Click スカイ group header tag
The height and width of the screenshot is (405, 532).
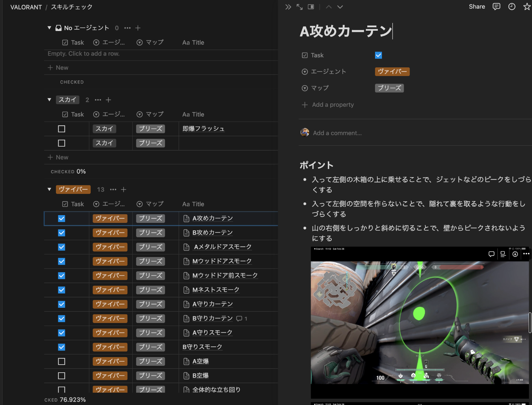[x=68, y=100]
